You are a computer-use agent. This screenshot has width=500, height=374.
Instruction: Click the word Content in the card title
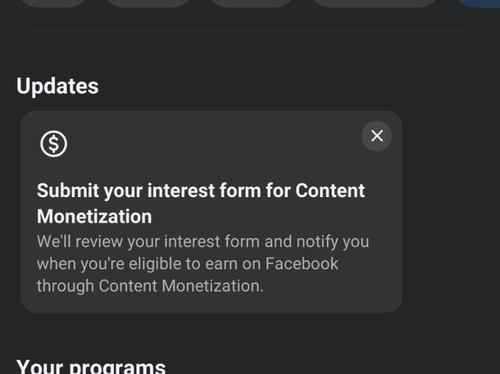tap(330, 191)
